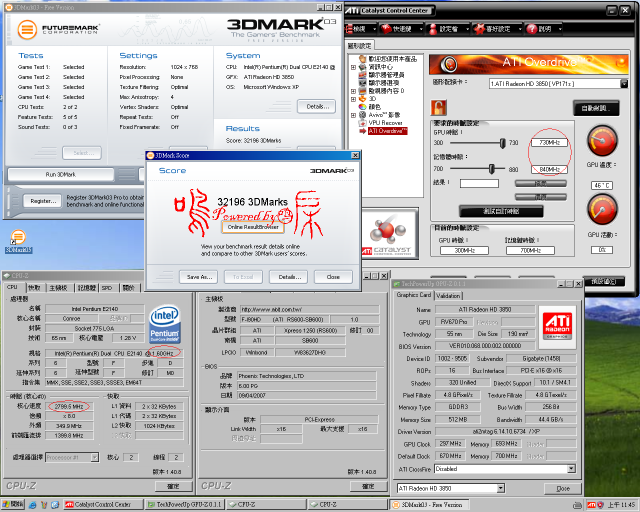Image resolution: width=640 pixels, height=512 pixels.
Task: Select the VPU Recover tree icon
Action: [x=362, y=122]
